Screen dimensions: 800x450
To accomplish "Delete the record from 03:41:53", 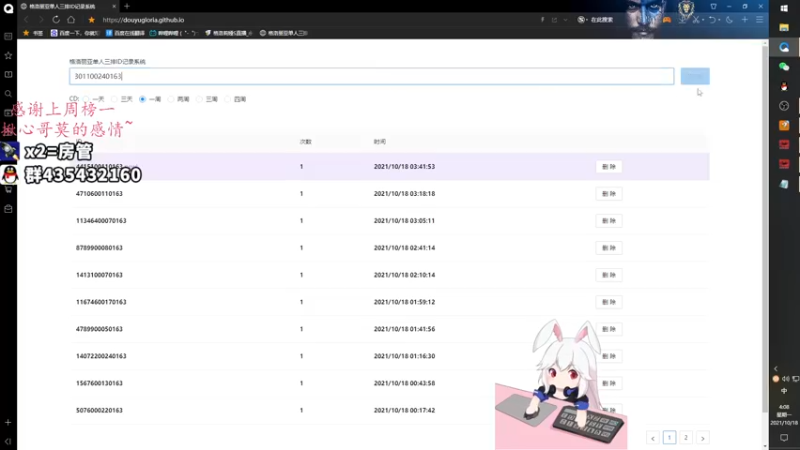I will tap(609, 167).
